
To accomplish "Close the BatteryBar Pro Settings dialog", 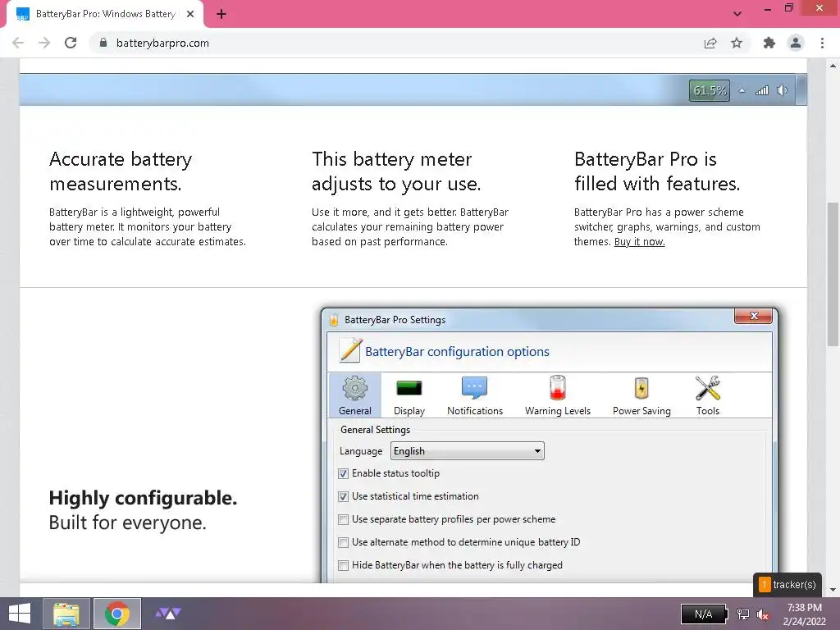I will (x=753, y=316).
